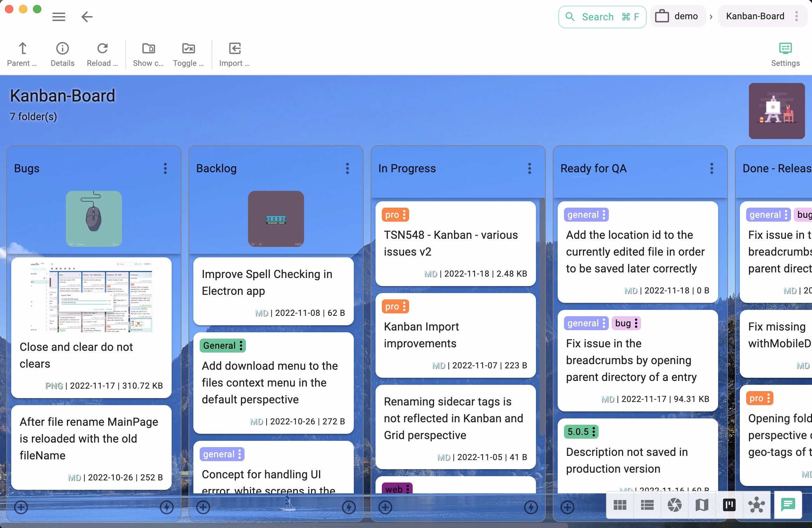Switch to the grid perspective icon
The image size is (812, 528).
(x=620, y=505)
